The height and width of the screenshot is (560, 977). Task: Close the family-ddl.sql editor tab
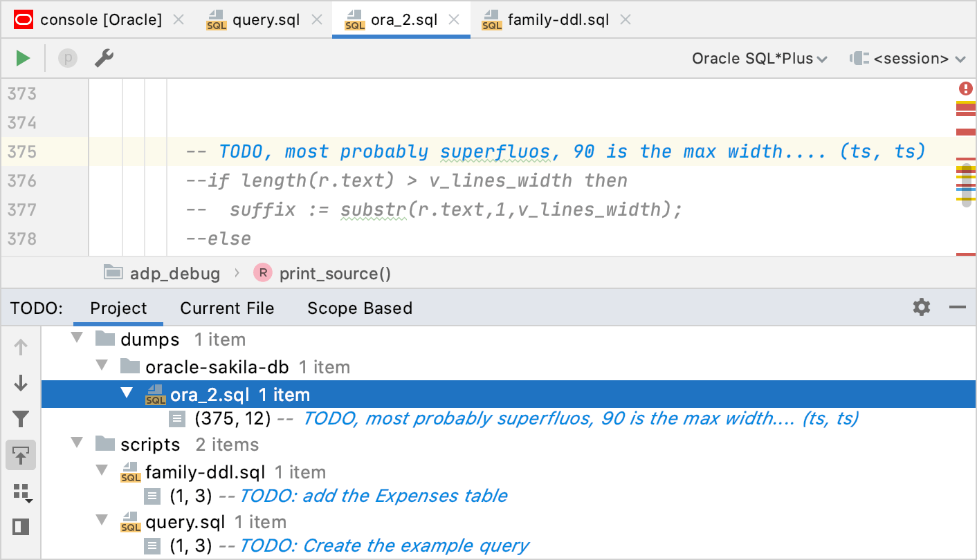pyautogui.click(x=626, y=20)
